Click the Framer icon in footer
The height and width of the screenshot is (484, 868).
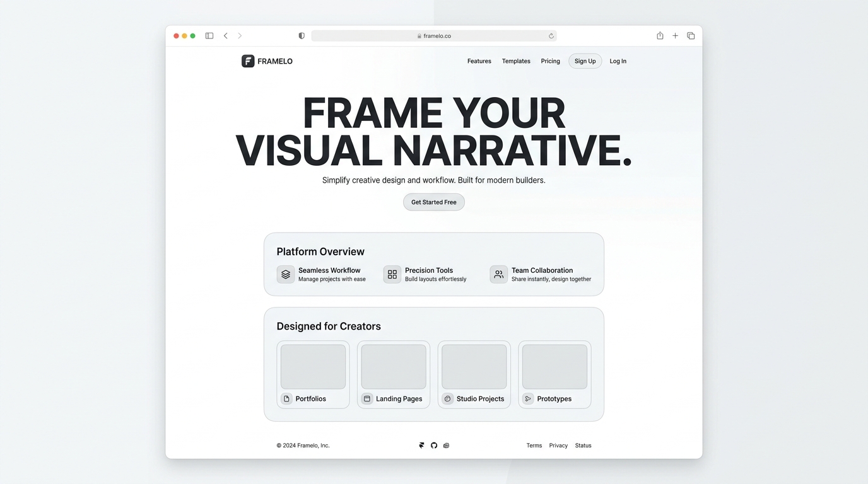(421, 446)
